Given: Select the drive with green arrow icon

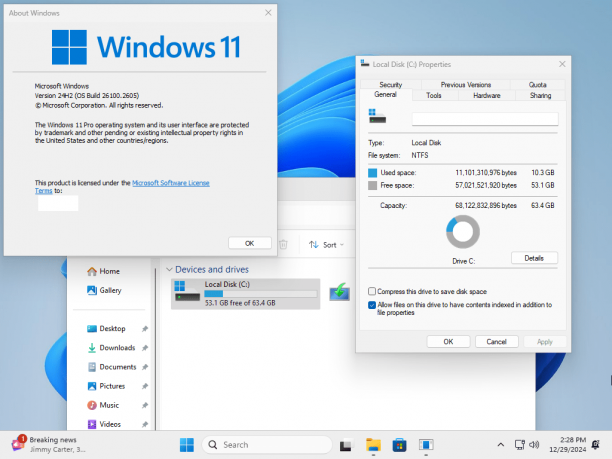Looking at the screenshot, I should point(339,292).
